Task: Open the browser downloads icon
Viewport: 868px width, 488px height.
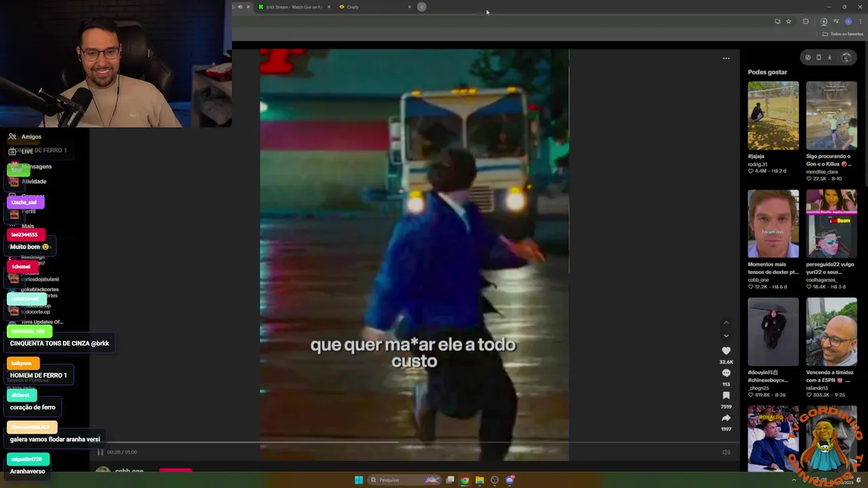Action: tap(824, 21)
